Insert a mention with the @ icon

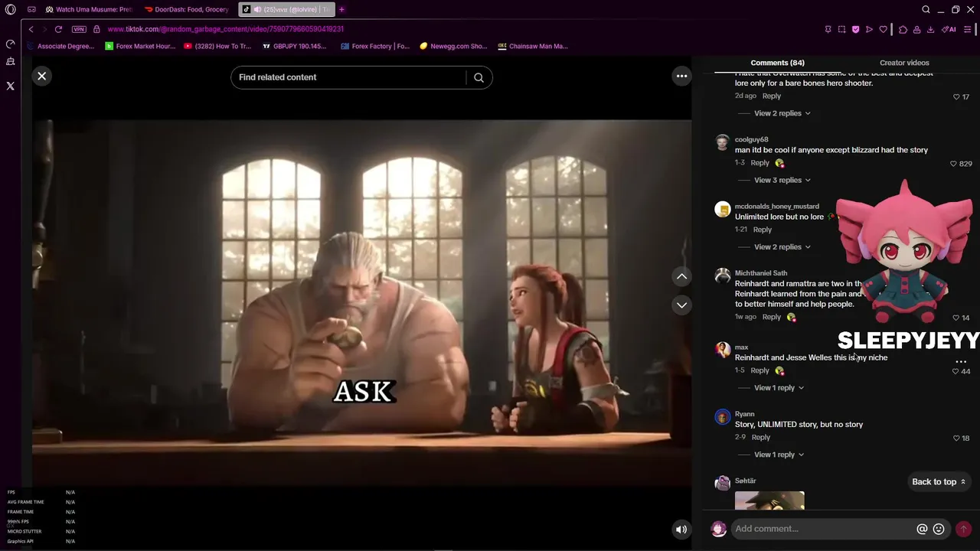[922, 529]
